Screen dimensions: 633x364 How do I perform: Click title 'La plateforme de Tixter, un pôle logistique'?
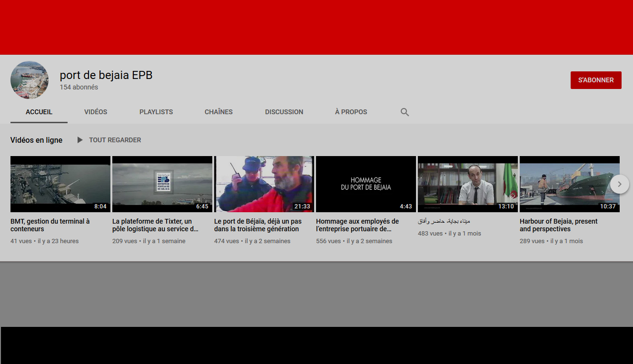[x=156, y=225]
